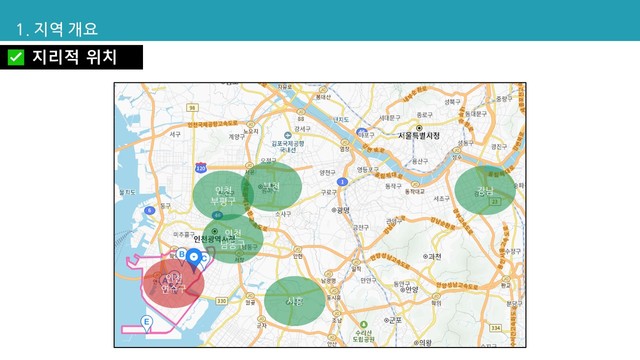Select the green 강남 circle
This screenshot has width=640, height=360.
pyautogui.click(x=485, y=190)
